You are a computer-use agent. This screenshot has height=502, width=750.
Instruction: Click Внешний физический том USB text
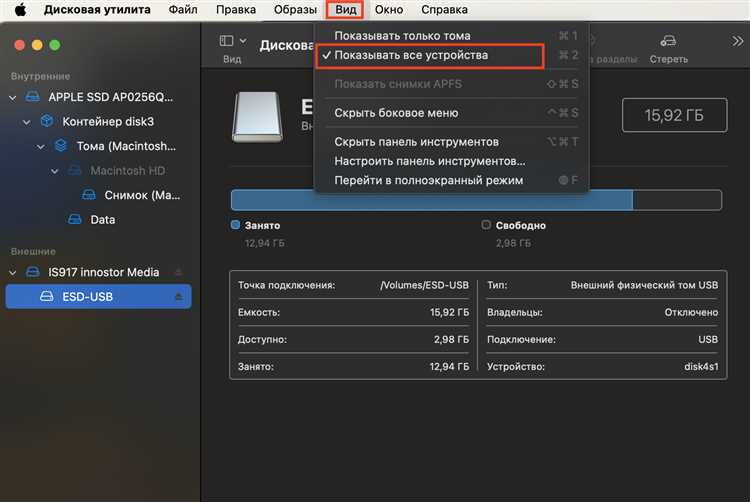click(644, 285)
